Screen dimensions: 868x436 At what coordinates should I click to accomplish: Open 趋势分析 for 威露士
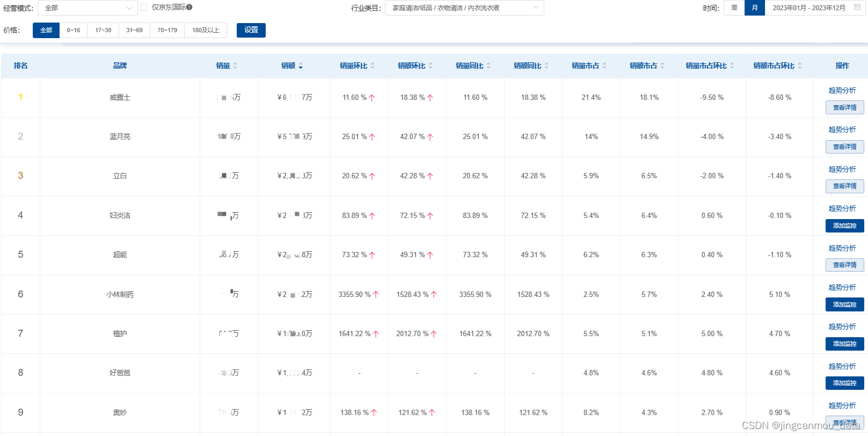[842, 90]
